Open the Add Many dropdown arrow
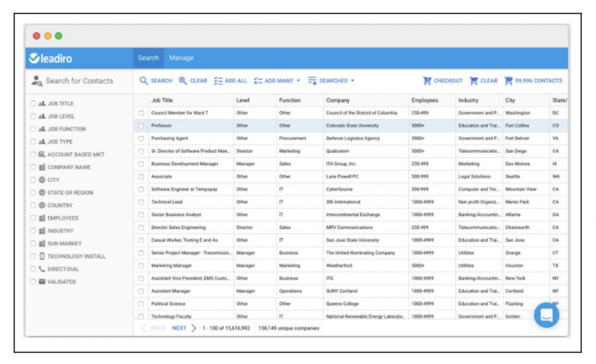This screenshot has width=596, height=364. click(x=299, y=81)
